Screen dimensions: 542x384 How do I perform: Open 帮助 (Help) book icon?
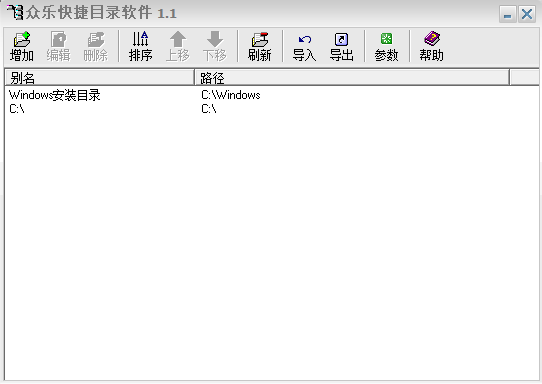431,46
